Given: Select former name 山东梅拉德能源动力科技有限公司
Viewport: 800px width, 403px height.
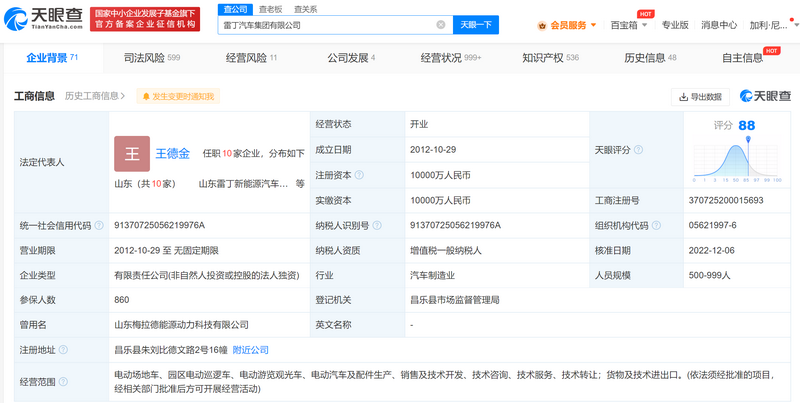Looking at the screenshot, I should click(x=182, y=324).
